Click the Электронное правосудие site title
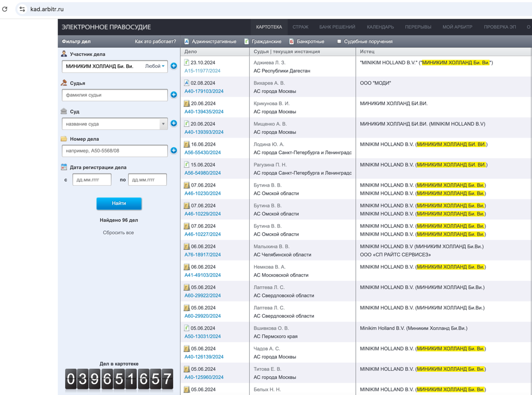 [106, 27]
